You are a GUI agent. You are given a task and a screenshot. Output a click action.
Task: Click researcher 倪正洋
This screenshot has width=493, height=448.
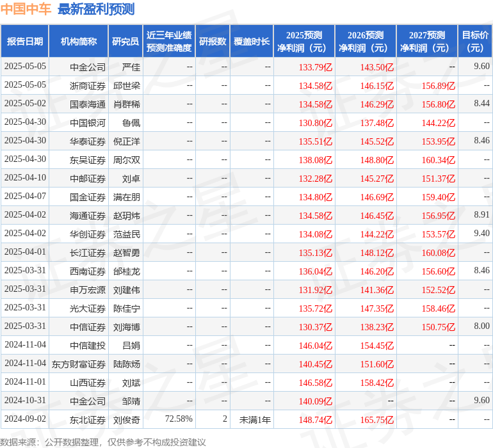[127, 141]
